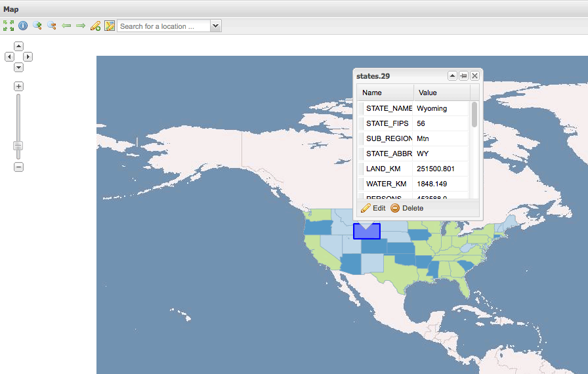Toggle the edit existing feature map tool
Viewport: 588px width, 374px height.
click(x=110, y=26)
